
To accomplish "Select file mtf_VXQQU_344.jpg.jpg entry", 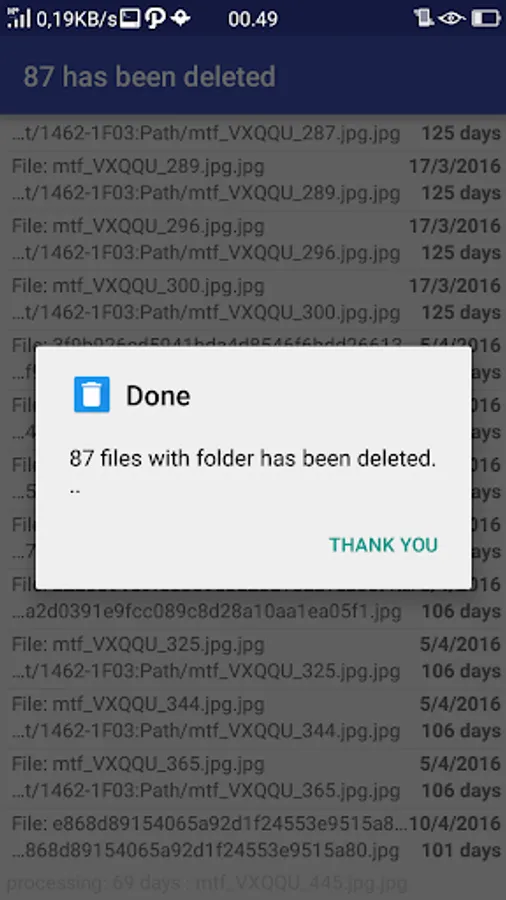I will (253, 717).
